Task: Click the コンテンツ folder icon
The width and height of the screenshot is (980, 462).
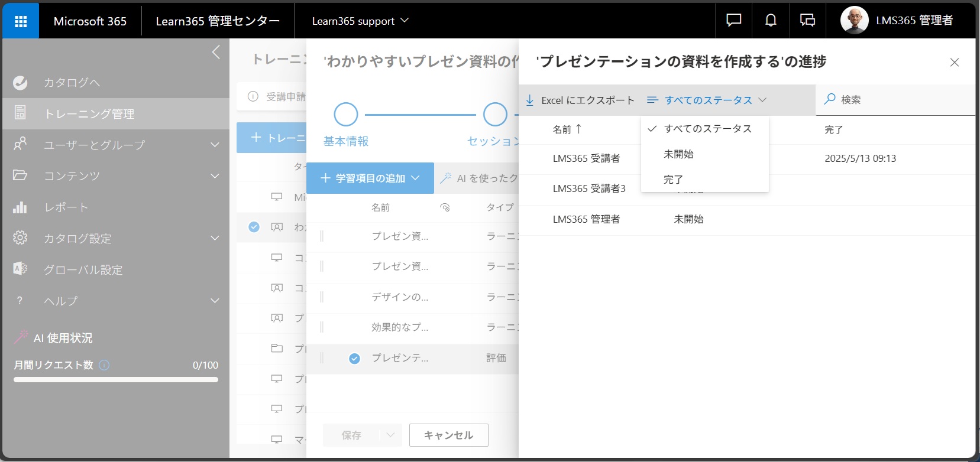Action: (20, 175)
